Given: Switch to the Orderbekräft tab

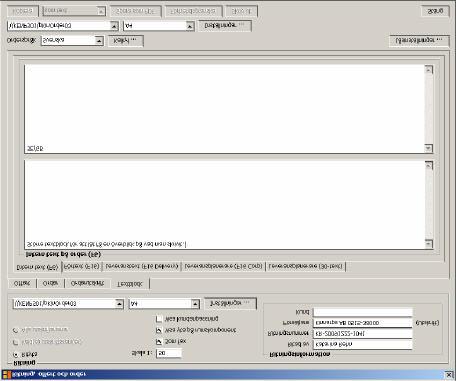Looking at the screenshot, I should pyautogui.click(x=87, y=283).
